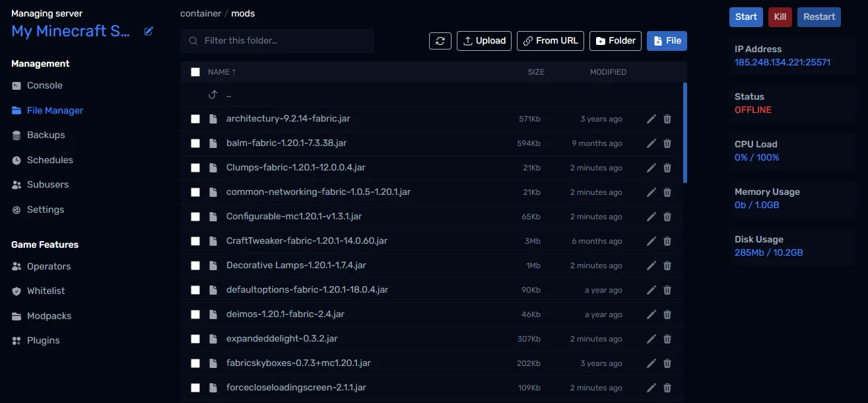Open Whitelist under Game Features
Screen dimensions: 868x403
38,291
